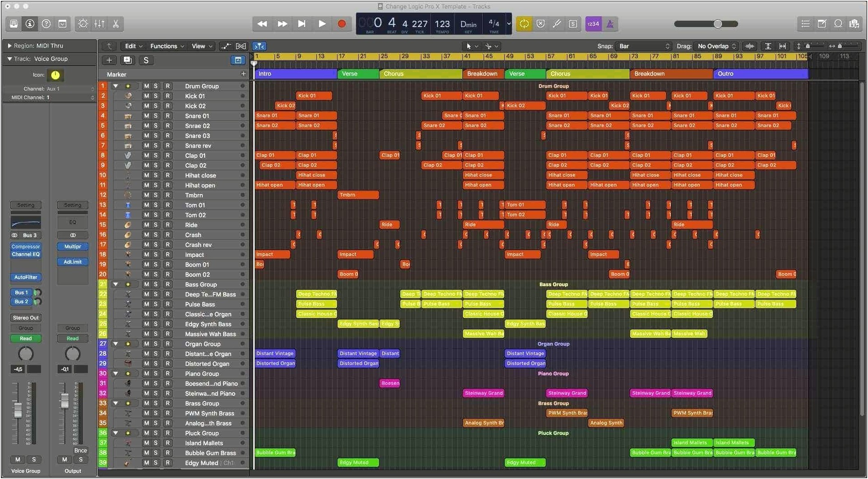Toggle the Tuner icon in control bar
This screenshot has width=868, height=479.
click(x=557, y=24)
